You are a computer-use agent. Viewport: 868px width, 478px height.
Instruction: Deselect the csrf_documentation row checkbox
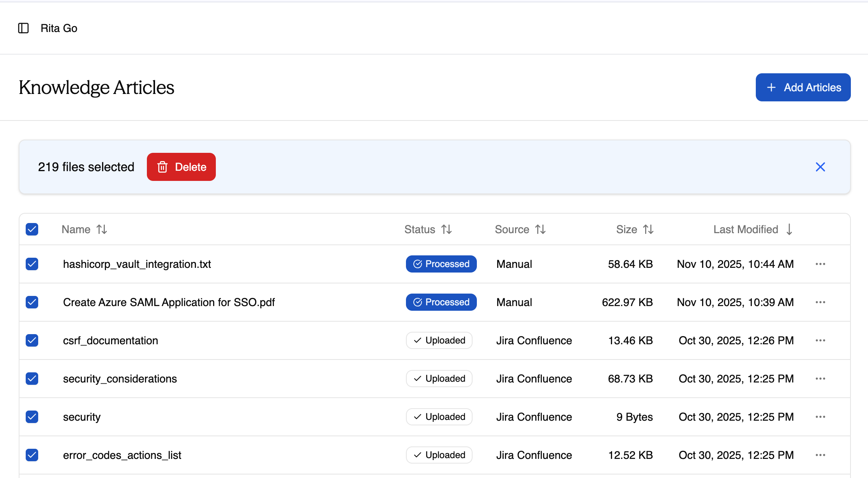(x=32, y=340)
